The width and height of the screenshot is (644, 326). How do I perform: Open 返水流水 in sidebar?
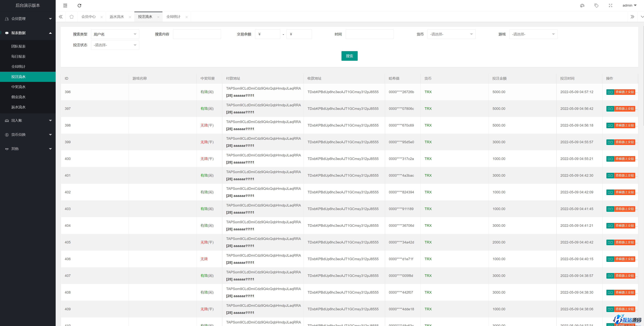[x=28, y=107]
